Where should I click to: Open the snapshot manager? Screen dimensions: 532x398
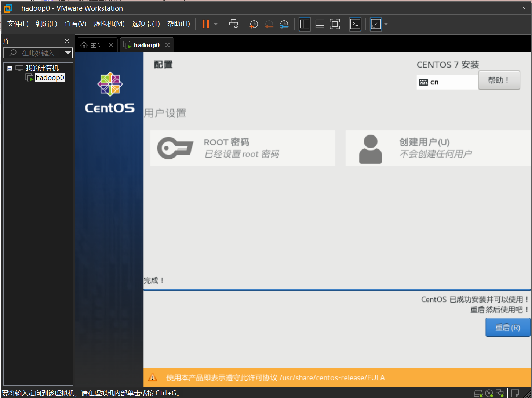[x=284, y=24]
